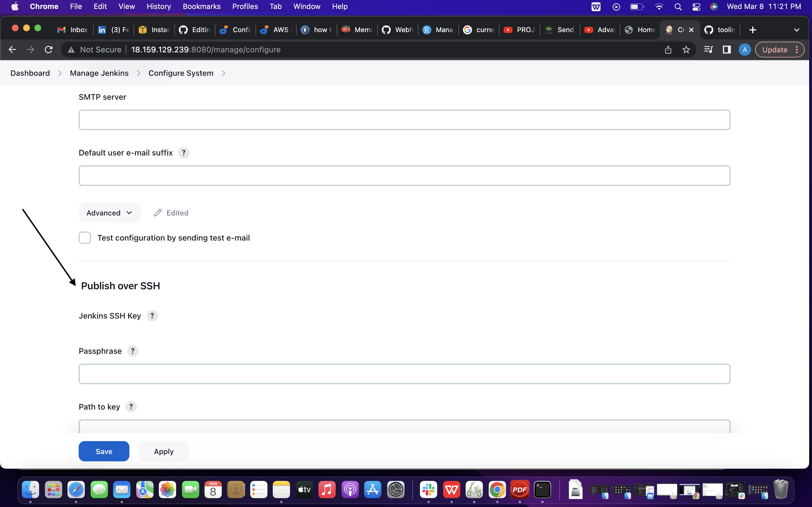Screen dimensions: 812x507
Task: Click the Jenkins SSH Key help icon
Action: point(152,315)
